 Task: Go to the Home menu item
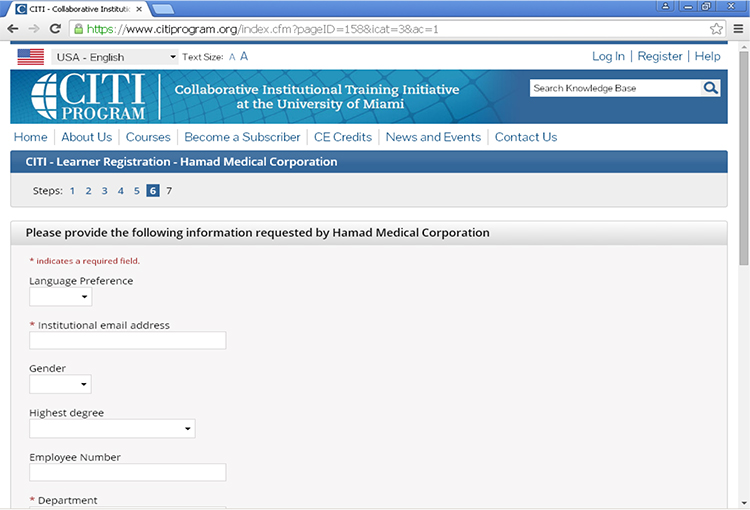(31, 137)
